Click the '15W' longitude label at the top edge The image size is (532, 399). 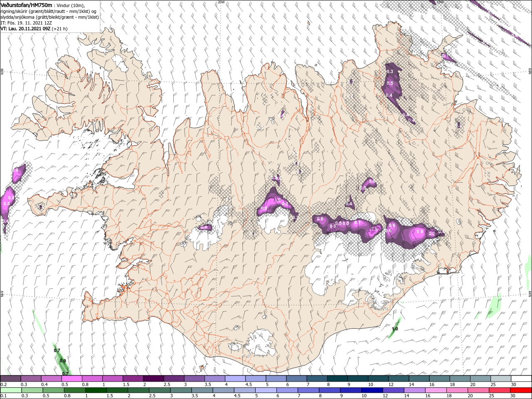(441, 2)
